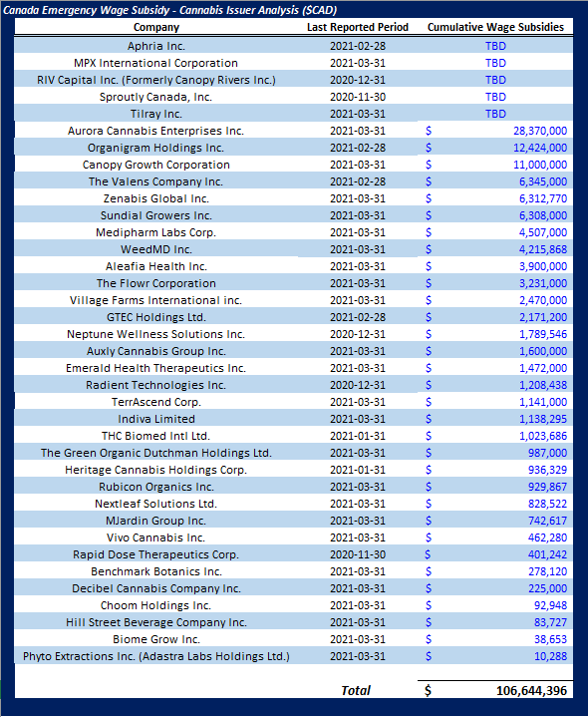This screenshot has height=717, width=588.
Task: Select the Phyto Extractions Inc. cell
Action: click(156, 655)
